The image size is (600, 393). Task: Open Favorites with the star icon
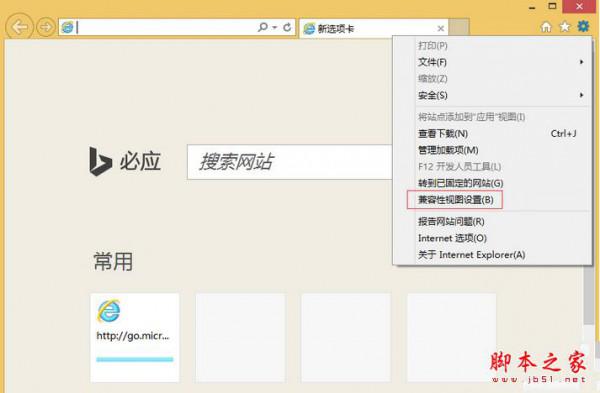click(565, 27)
